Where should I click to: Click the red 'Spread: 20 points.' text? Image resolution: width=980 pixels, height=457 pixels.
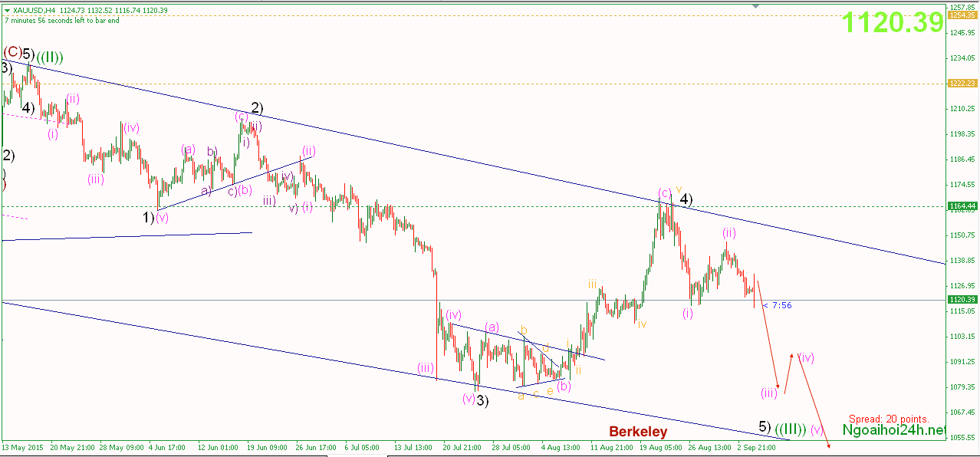tap(889, 419)
